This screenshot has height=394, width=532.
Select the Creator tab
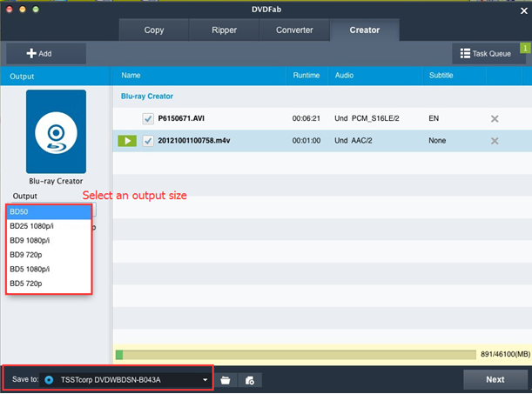[x=365, y=30]
